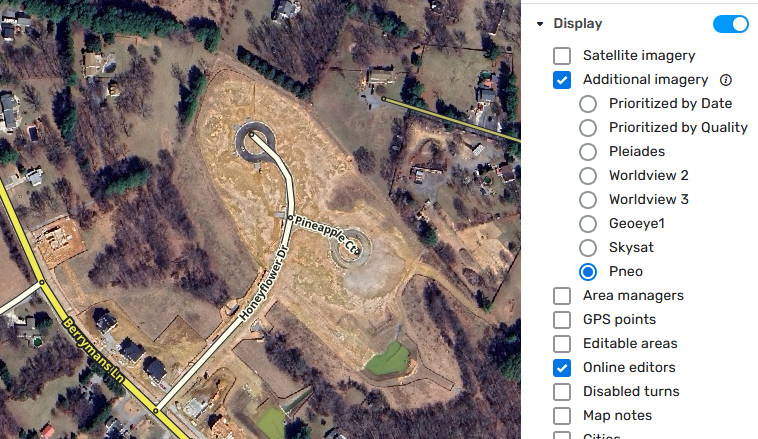
Task: Click the selected Pneo radio button
Action: 588,272
